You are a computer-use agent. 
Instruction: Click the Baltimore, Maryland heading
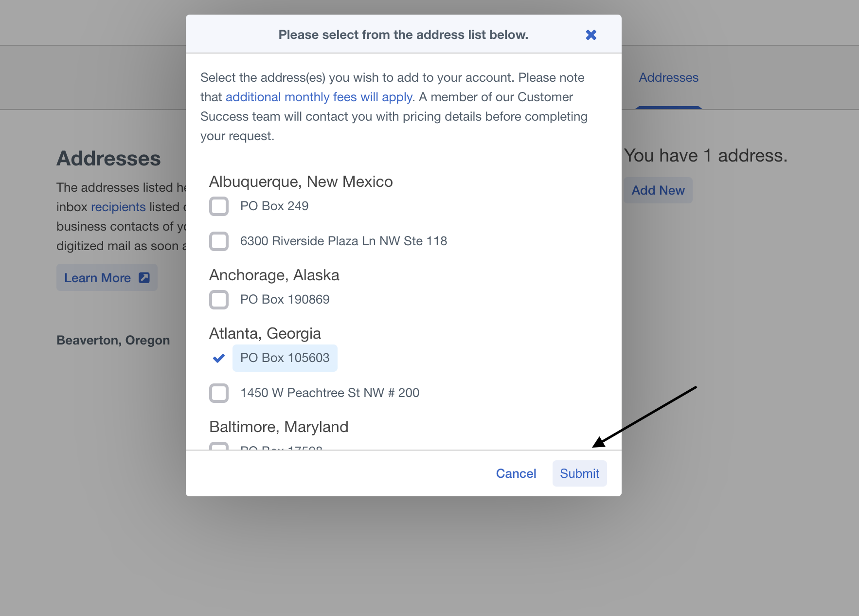point(279,427)
